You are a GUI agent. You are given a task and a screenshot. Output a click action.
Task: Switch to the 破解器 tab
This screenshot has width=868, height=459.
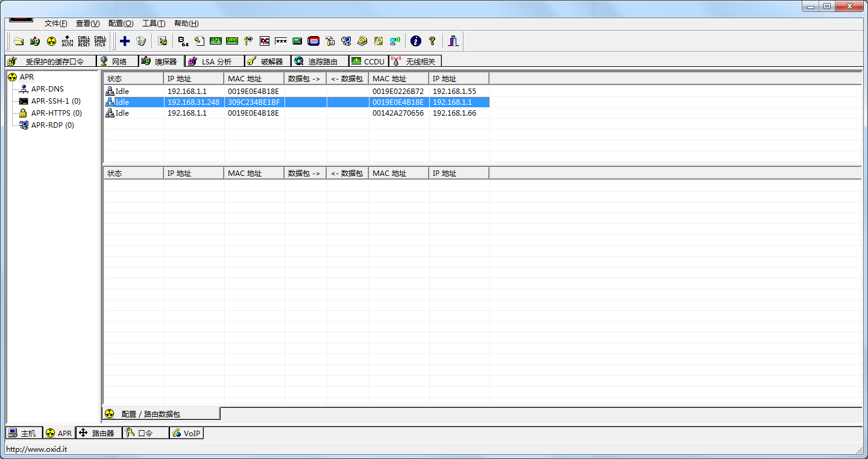tap(268, 61)
